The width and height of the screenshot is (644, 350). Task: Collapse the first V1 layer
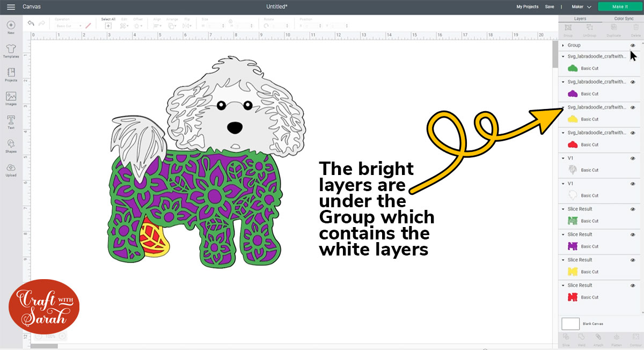[563, 158]
